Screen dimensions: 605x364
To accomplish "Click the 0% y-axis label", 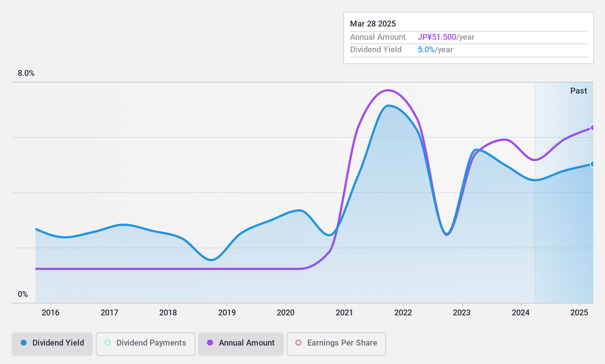I will point(23,294).
